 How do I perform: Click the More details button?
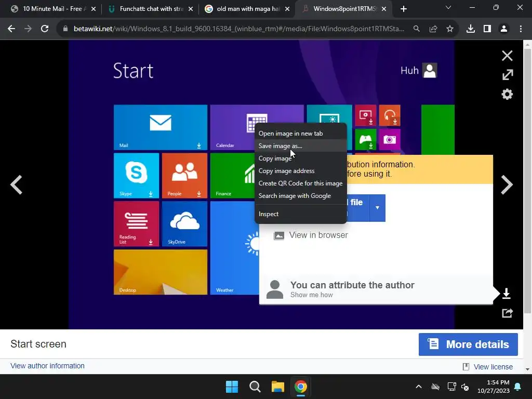tap(468, 344)
